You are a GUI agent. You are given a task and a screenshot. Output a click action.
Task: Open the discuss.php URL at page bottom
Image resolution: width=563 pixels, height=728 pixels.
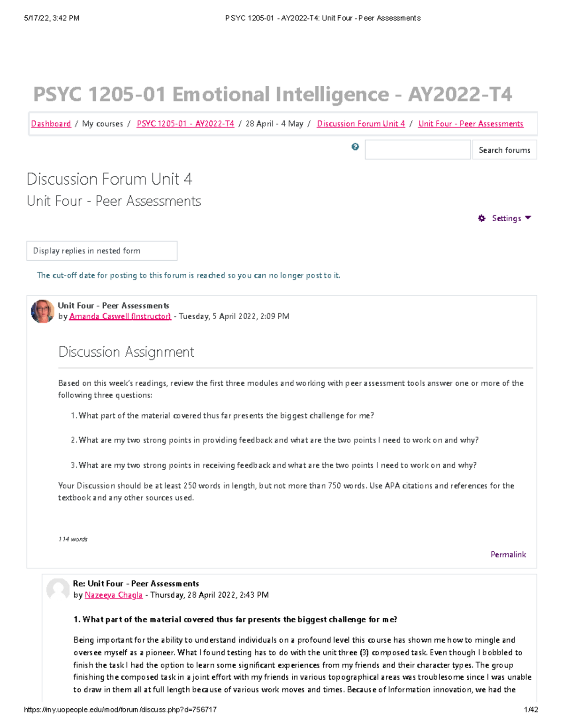coord(120,709)
